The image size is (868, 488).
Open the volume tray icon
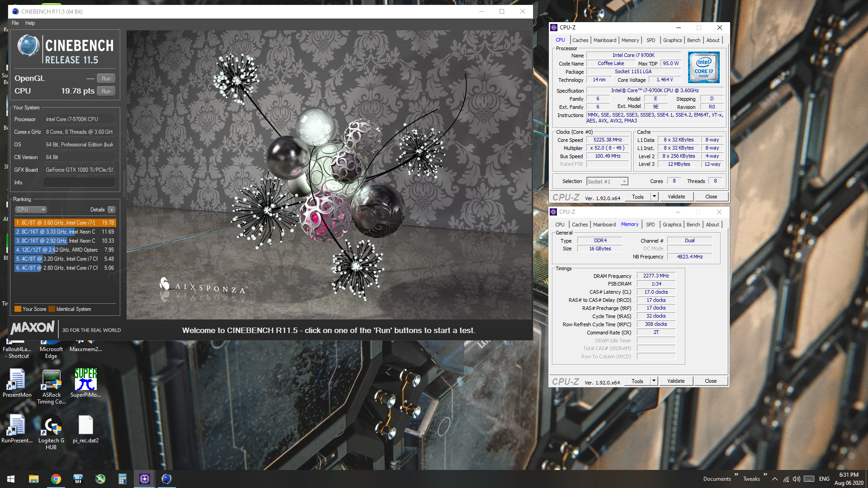click(x=797, y=479)
